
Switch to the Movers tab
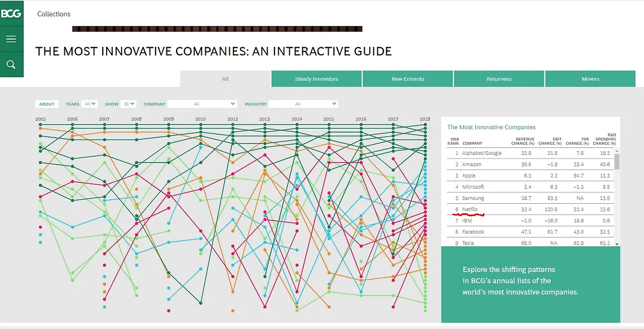[591, 79]
